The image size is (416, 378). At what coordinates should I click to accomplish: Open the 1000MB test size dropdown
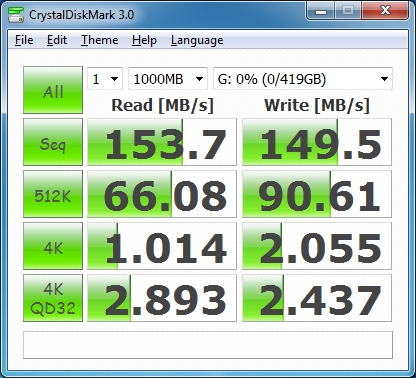pyautogui.click(x=168, y=79)
